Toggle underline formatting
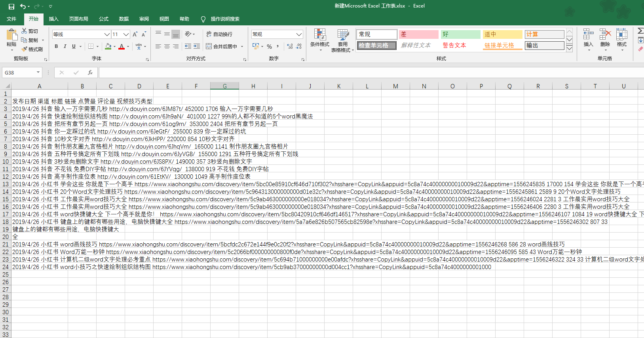Image resolution: width=644 pixels, height=338 pixels. click(74, 46)
